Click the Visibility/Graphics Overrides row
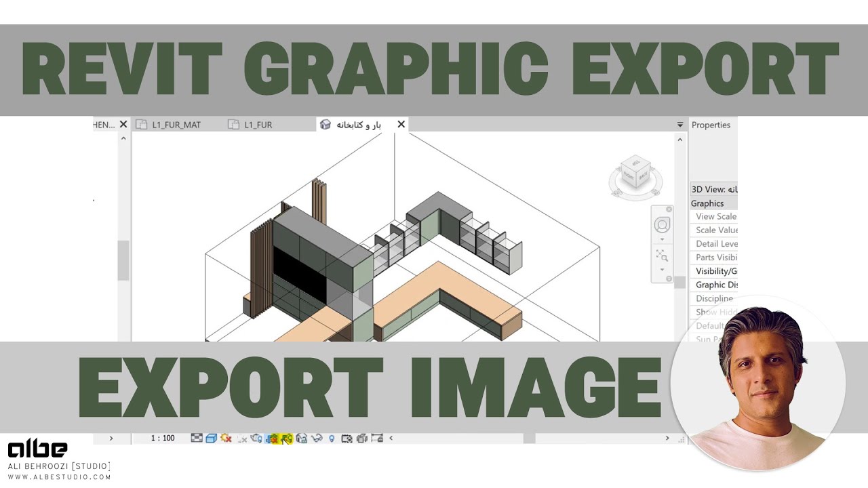This screenshot has width=868, height=488. (713, 271)
